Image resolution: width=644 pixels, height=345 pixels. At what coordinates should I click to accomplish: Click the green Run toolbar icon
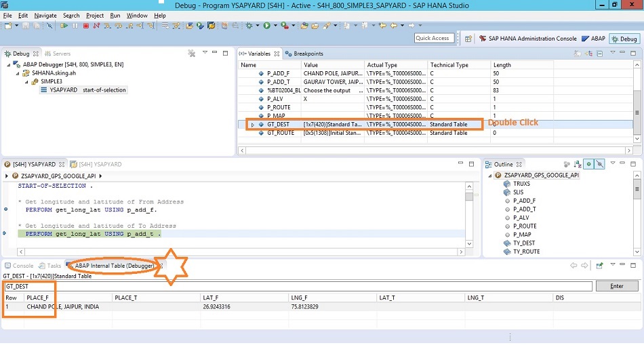[x=267, y=26]
